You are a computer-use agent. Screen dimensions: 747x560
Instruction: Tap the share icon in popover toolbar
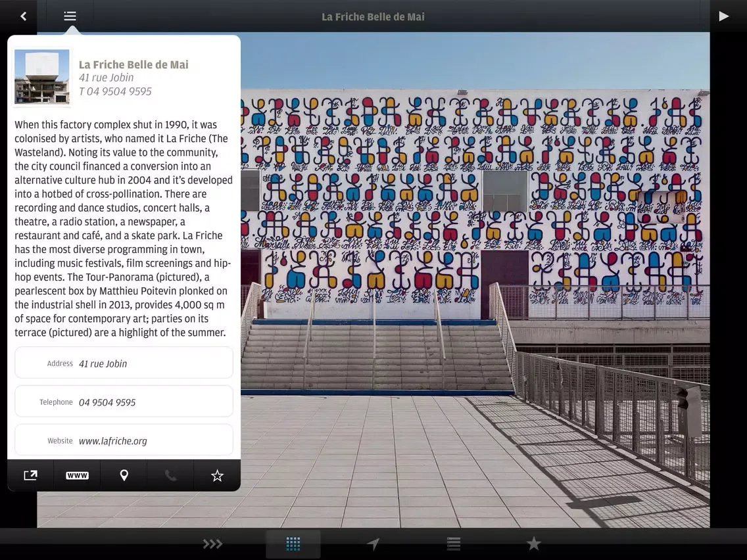30,475
